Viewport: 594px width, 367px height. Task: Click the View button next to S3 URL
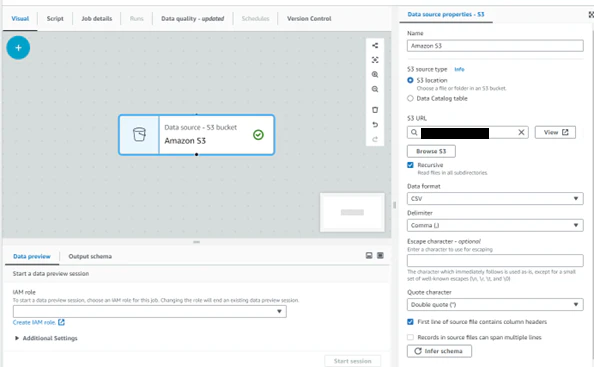555,132
